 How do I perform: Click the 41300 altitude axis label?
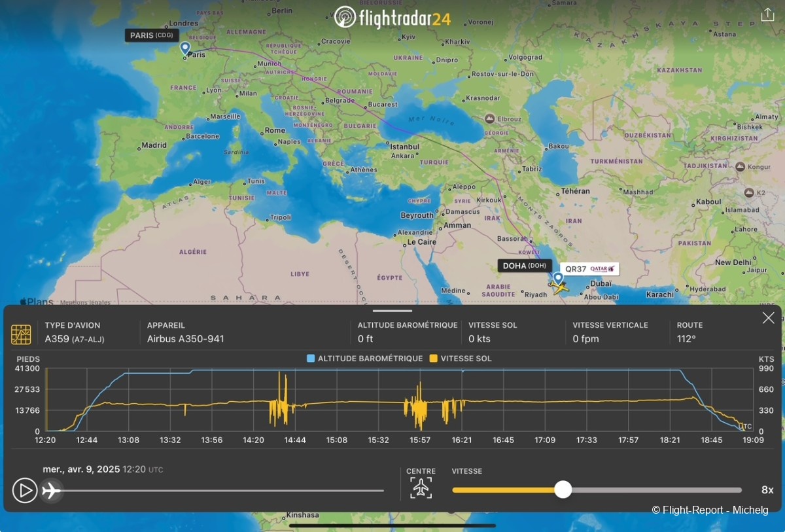click(27, 368)
